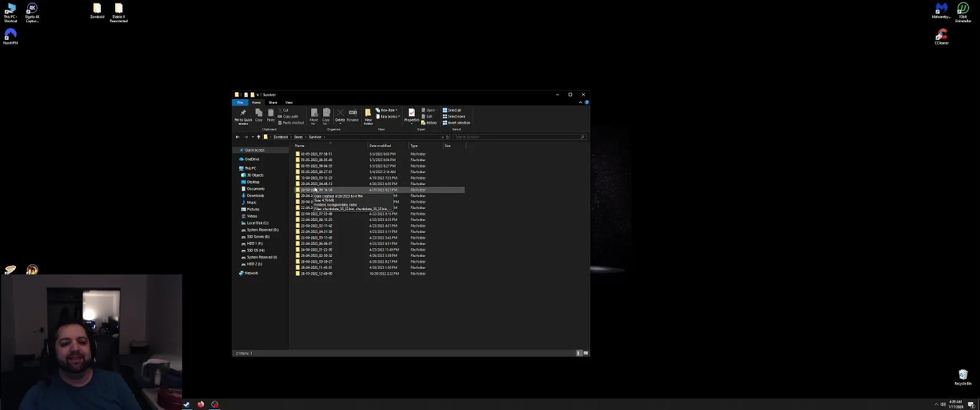Collapse the ribbon with chevron arrow
Viewport: 980px width, 410px height.
[x=580, y=102]
